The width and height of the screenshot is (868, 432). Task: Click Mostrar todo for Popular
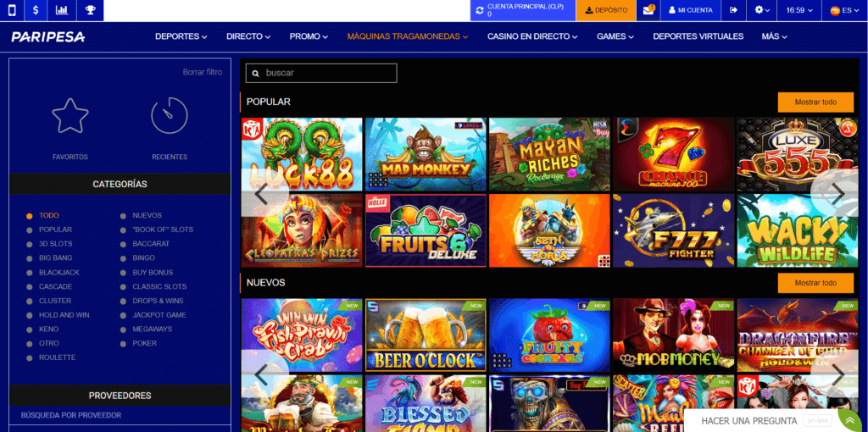815,102
